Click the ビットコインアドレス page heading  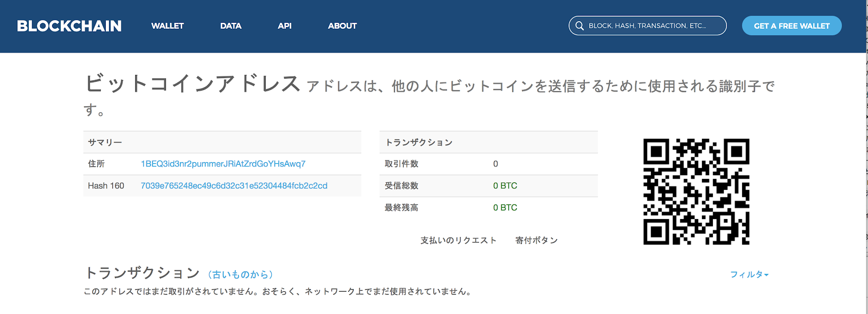click(x=193, y=84)
